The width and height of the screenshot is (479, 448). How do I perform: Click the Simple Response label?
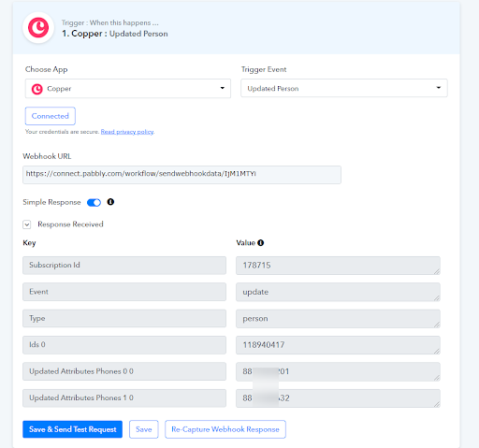[51, 202]
